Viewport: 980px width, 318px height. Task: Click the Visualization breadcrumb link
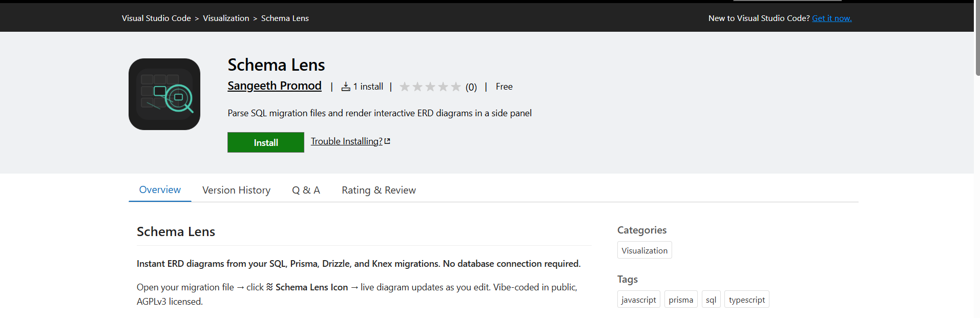pos(226,18)
